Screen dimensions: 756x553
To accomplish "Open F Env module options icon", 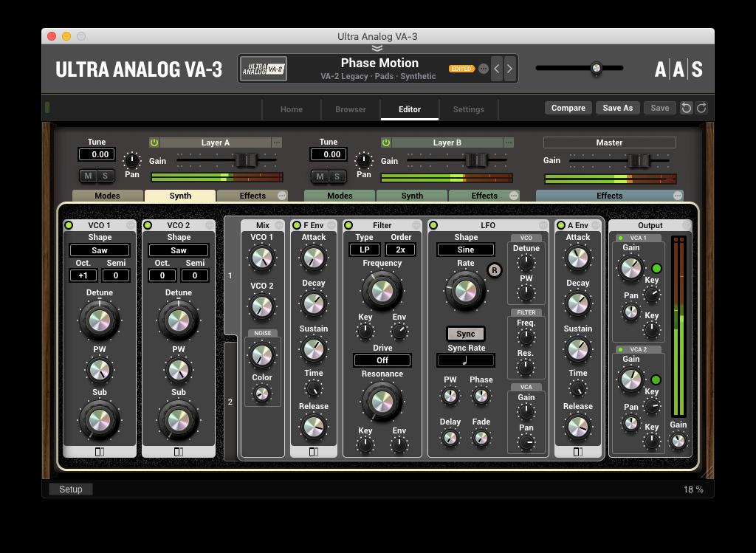I will click(331, 225).
